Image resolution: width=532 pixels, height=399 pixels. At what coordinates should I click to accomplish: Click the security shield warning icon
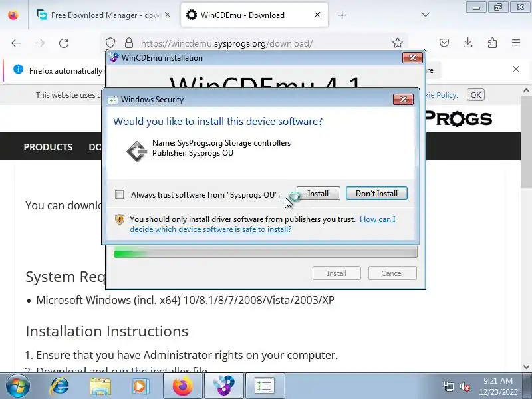pos(120,219)
